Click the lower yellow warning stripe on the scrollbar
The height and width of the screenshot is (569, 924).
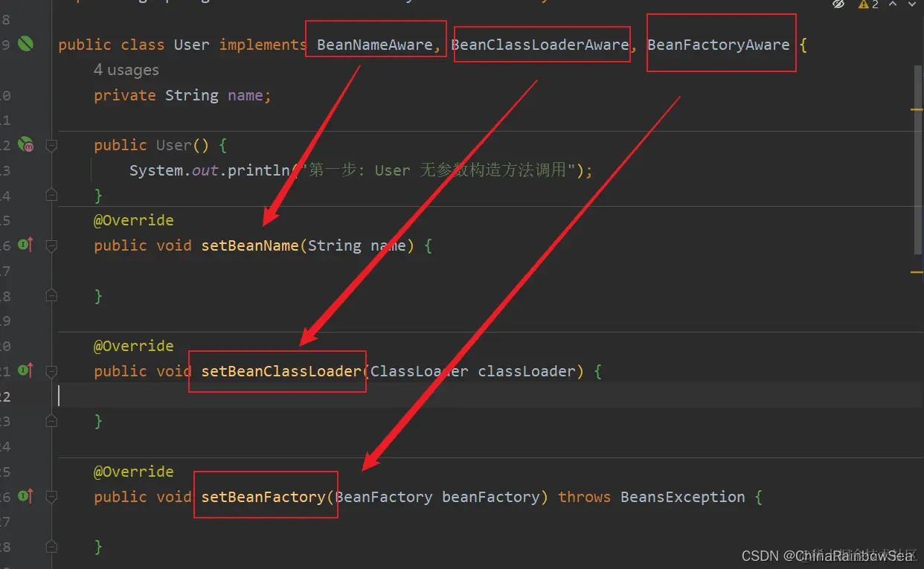click(917, 272)
